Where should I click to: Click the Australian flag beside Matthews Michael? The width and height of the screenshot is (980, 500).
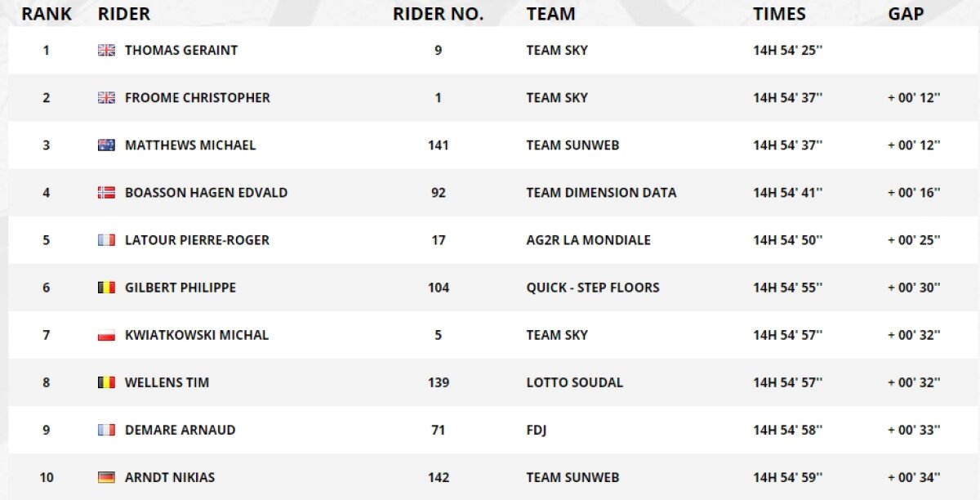(x=106, y=145)
